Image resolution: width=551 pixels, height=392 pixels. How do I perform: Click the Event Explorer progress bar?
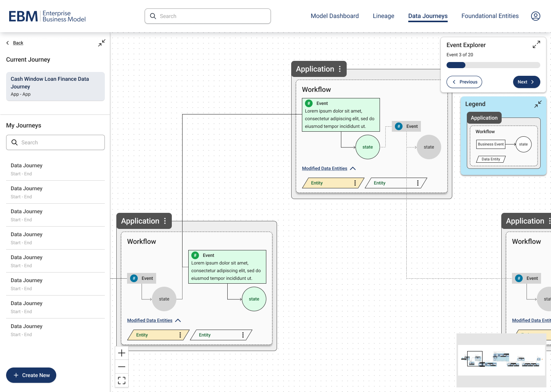tap(493, 65)
